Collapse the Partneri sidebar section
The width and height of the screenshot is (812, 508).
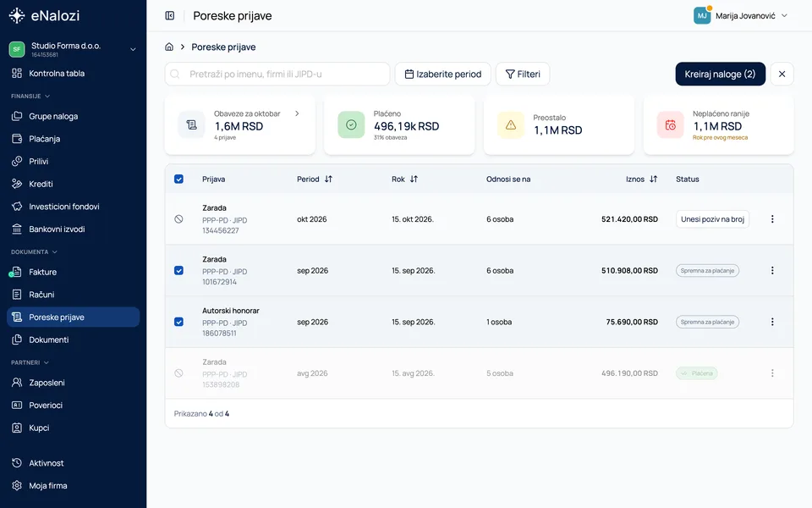[30, 362]
